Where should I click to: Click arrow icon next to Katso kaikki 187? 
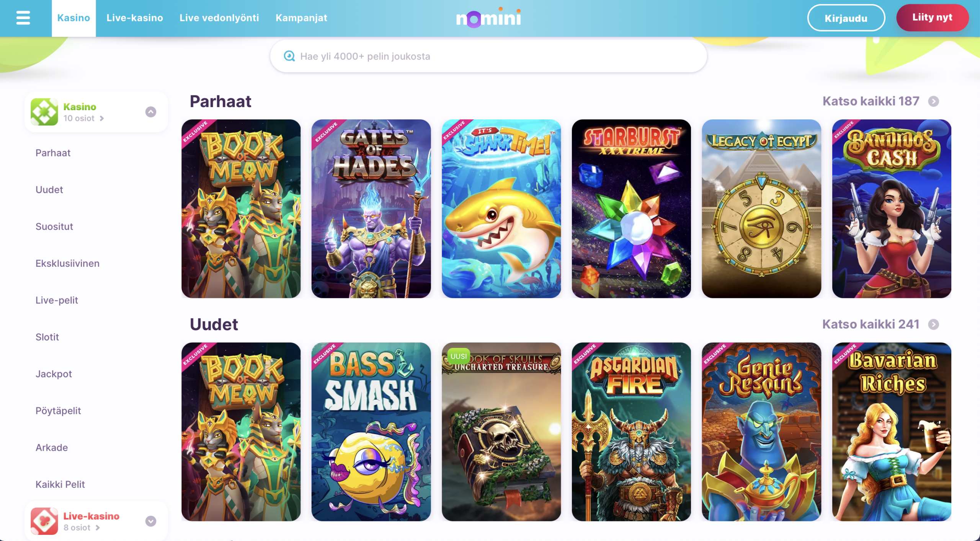pyautogui.click(x=933, y=101)
